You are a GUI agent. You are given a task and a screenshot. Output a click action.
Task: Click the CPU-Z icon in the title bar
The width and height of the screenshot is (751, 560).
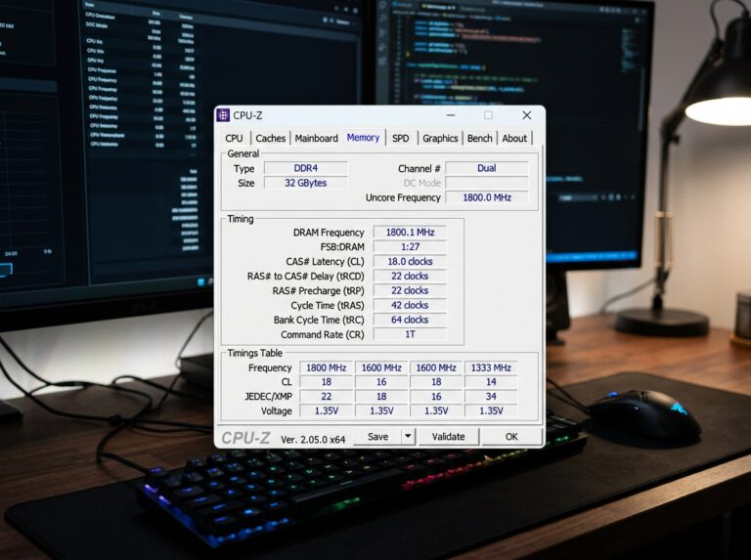pyautogui.click(x=223, y=115)
